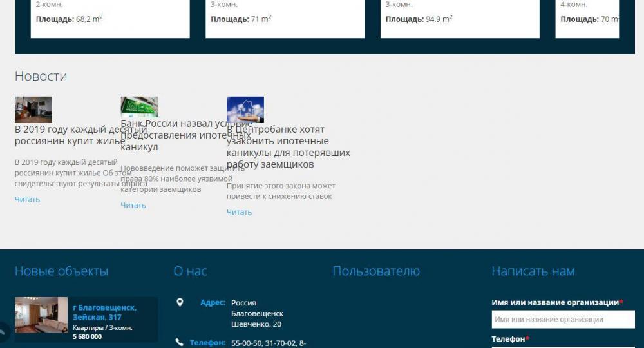
Task: Open the Банк России news thumbnail image
Action: click(139, 107)
